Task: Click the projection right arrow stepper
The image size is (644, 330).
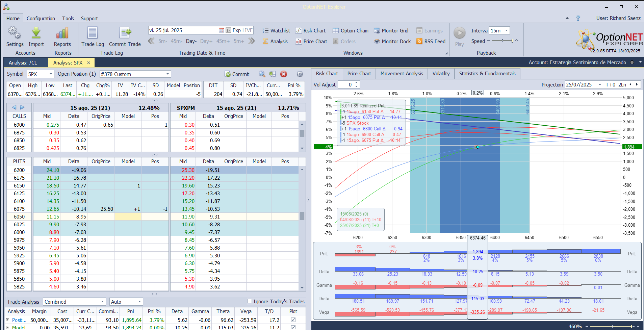Action: (637, 84)
